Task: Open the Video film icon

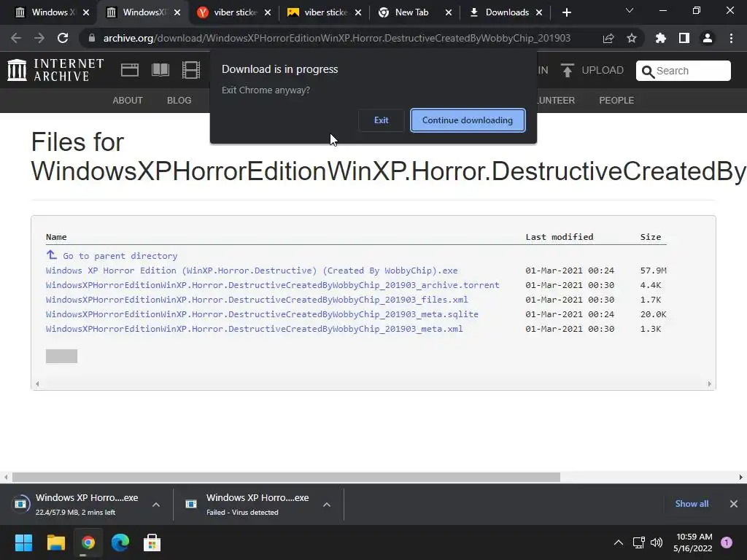Action: (191, 70)
